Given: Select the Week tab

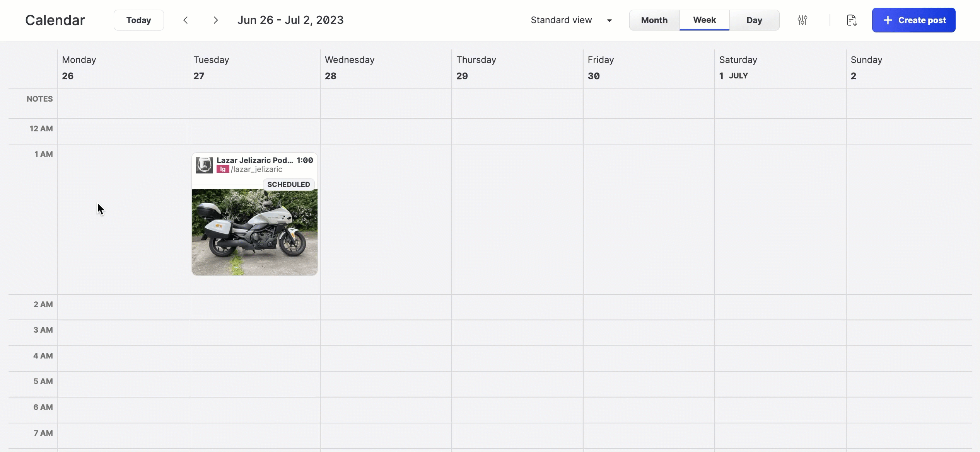Looking at the screenshot, I should (704, 20).
